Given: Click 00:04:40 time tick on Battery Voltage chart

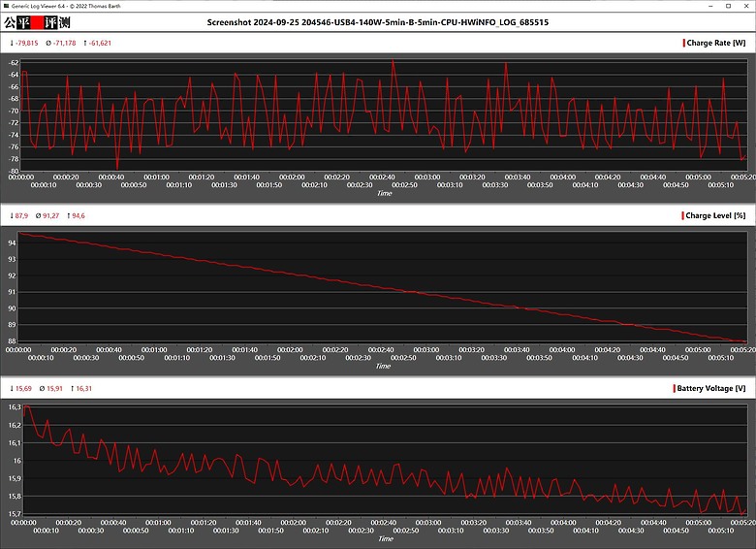Looking at the screenshot, I should (653, 523).
